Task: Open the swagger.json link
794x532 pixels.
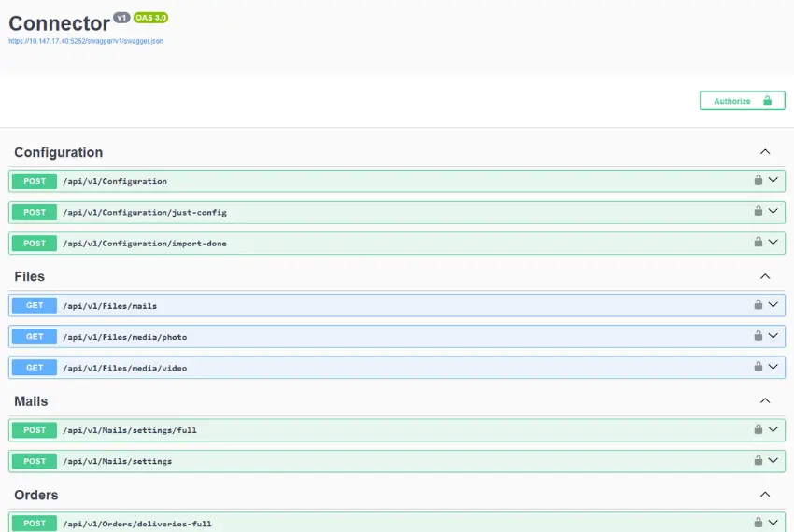Action: click(86, 41)
